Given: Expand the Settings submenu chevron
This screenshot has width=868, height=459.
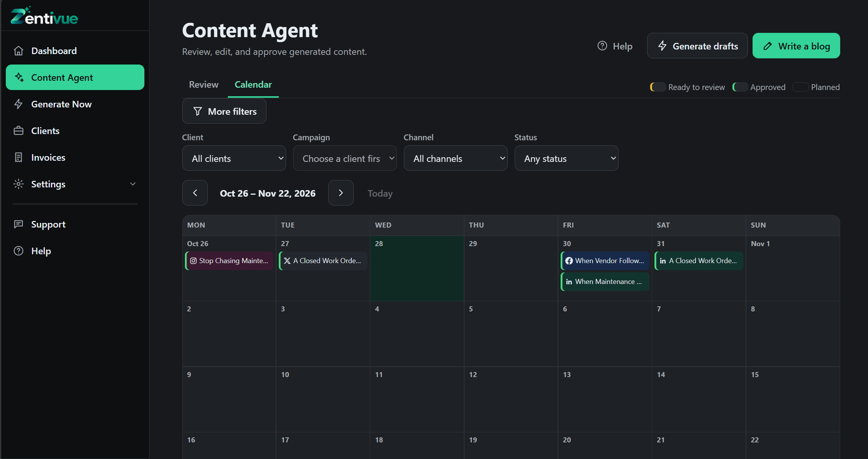Looking at the screenshot, I should (x=133, y=184).
